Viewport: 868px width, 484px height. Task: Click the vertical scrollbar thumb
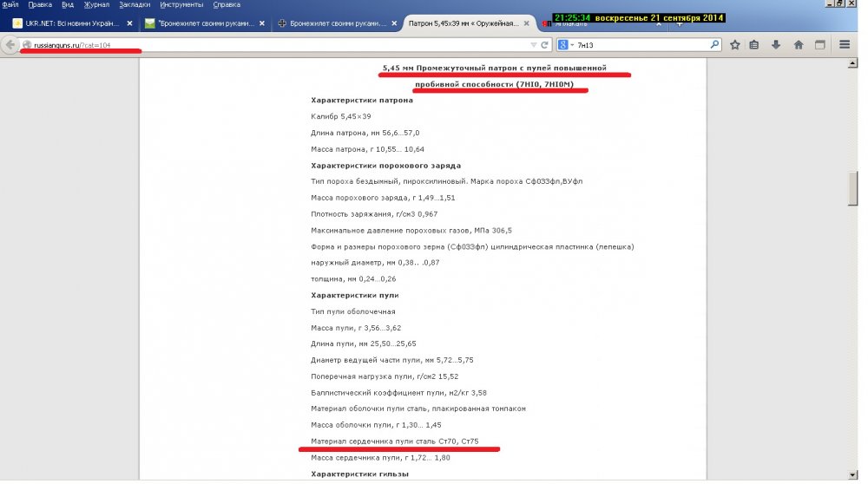click(852, 188)
